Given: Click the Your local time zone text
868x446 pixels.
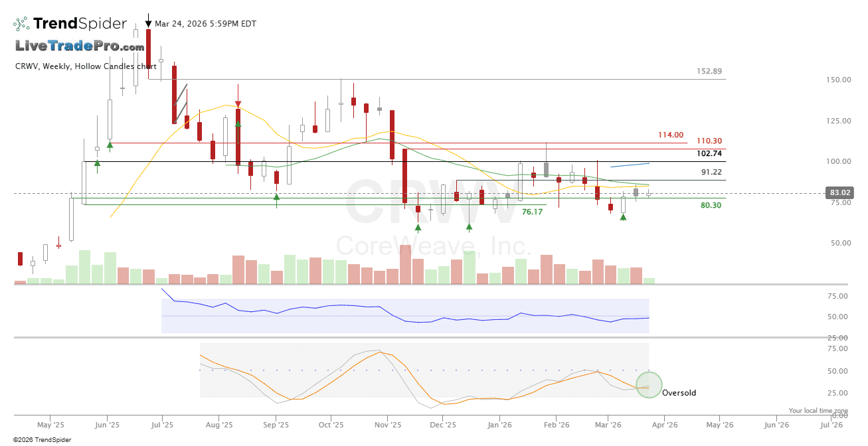Looking at the screenshot, I should (818, 411).
